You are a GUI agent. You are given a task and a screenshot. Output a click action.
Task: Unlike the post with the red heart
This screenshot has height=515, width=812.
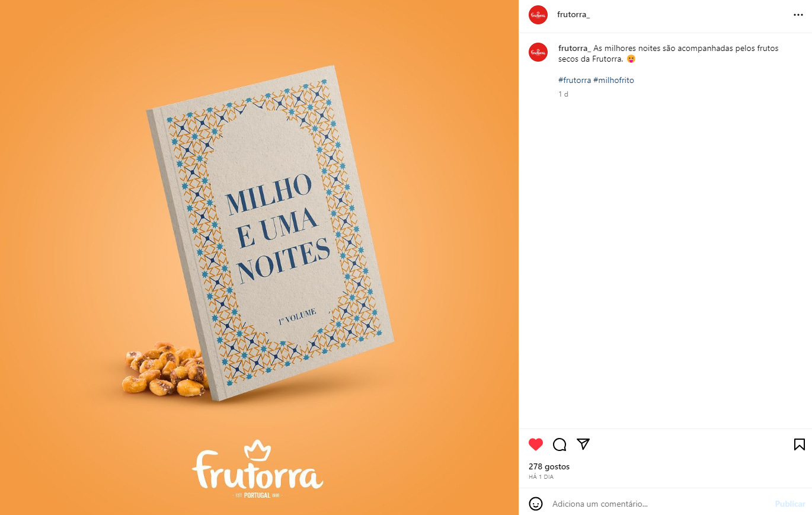click(x=536, y=444)
